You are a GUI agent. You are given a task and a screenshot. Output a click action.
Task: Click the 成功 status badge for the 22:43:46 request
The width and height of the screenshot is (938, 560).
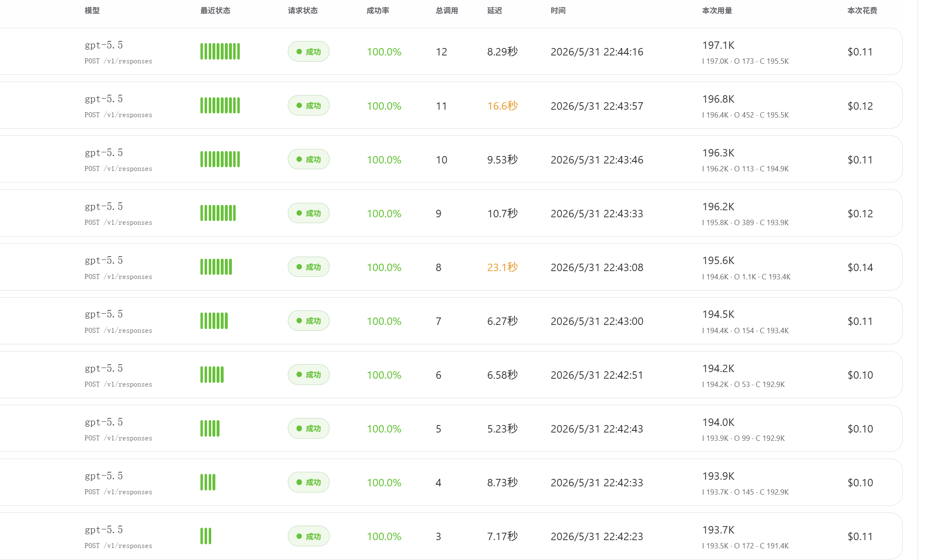(x=309, y=159)
